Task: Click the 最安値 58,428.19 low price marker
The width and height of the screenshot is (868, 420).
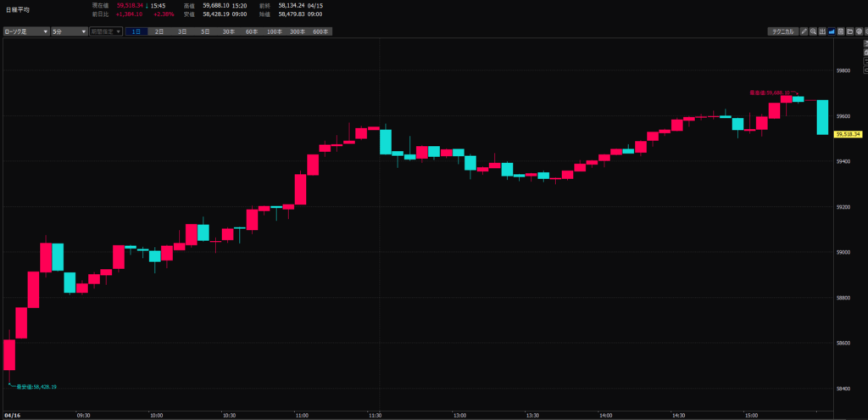Action: pyautogui.click(x=36, y=387)
